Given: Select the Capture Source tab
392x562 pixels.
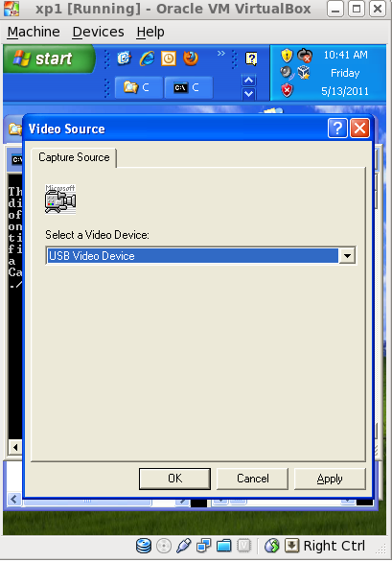Looking at the screenshot, I should (x=74, y=157).
